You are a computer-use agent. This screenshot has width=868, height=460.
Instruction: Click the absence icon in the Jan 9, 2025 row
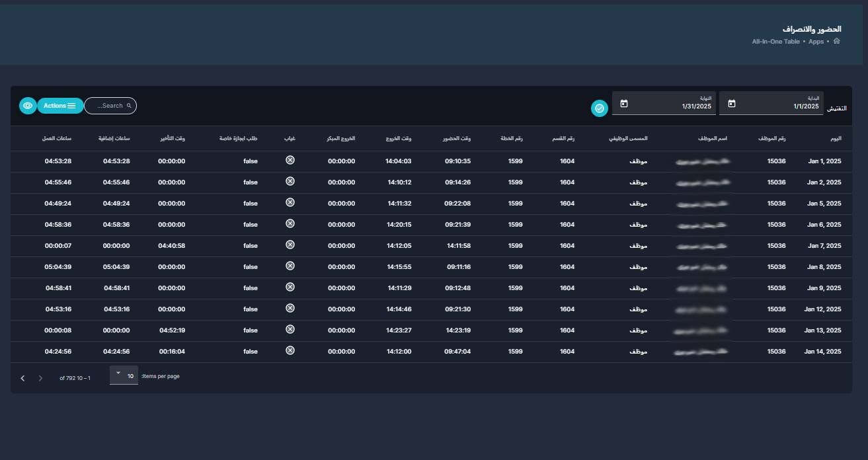[x=290, y=287]
